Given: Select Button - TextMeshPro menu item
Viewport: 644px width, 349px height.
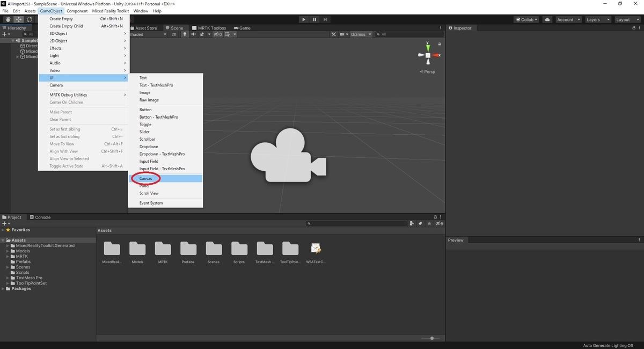Looking at the screenshot, I should point(165,117).
